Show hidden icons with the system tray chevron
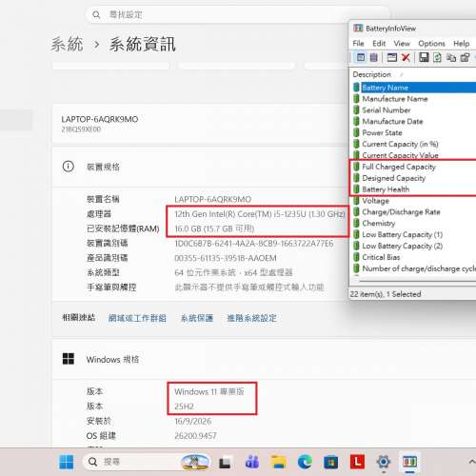476x476 pixels. pos(471,461)
